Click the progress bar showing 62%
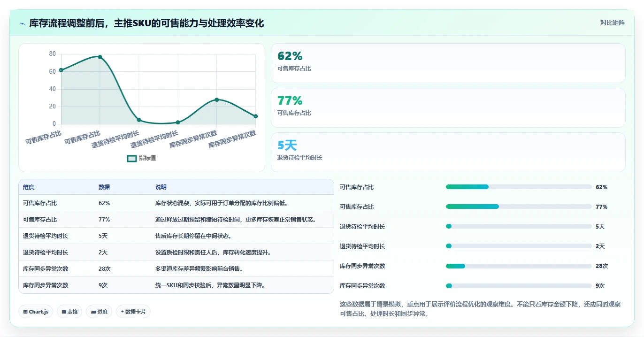 [519, 187]
